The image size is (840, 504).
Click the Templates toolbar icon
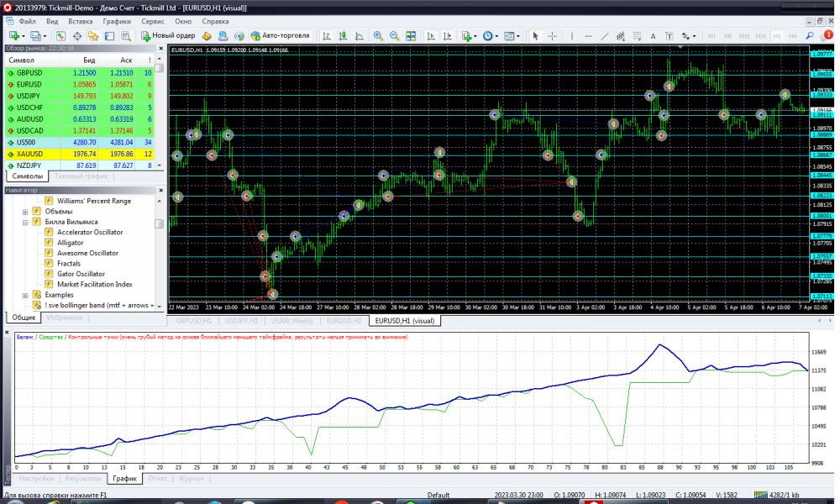(510, 36)
